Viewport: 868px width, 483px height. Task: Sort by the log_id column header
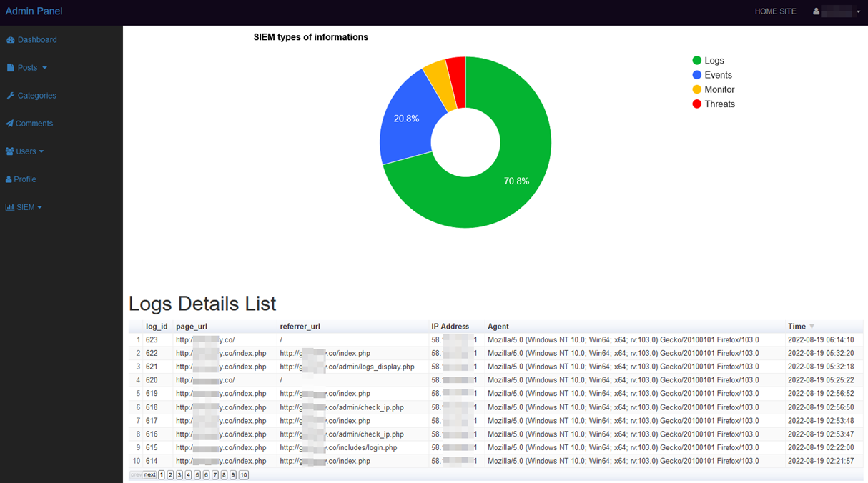pyautogui.click(x=157, y=327)
